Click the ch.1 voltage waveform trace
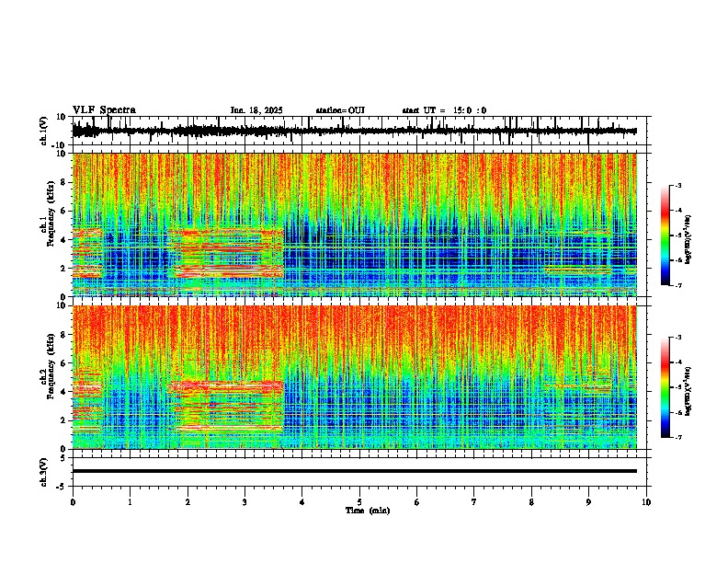728x563 pixels. coord(355,131)
